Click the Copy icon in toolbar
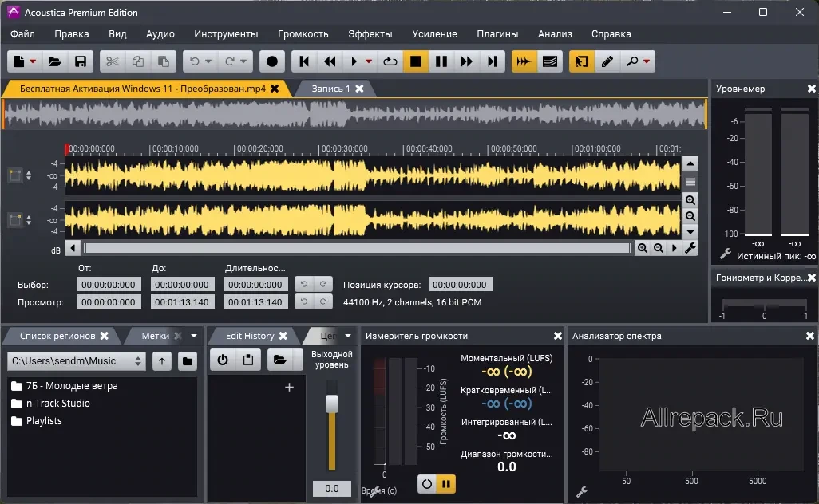The image size is (819, 504). [138, 61]
